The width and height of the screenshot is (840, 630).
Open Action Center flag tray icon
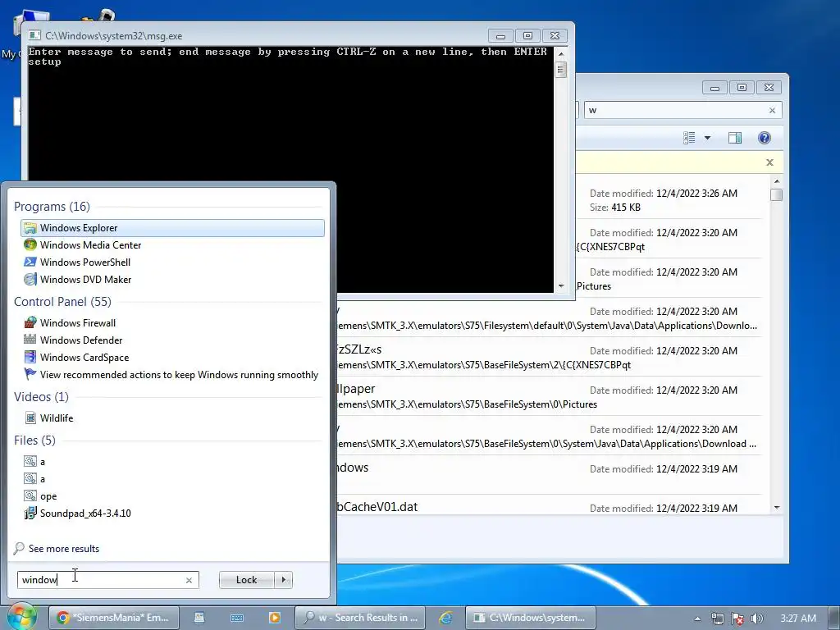737,619
